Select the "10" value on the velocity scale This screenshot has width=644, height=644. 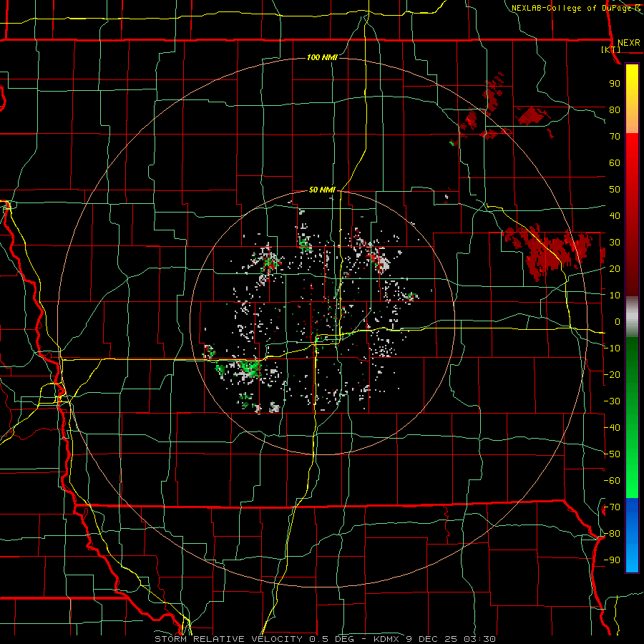[x=615, y=296]
